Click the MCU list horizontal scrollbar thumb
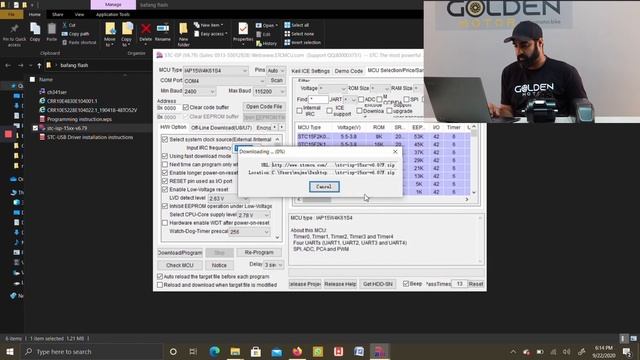Viewport: 640px width, 360px height. 316,199
